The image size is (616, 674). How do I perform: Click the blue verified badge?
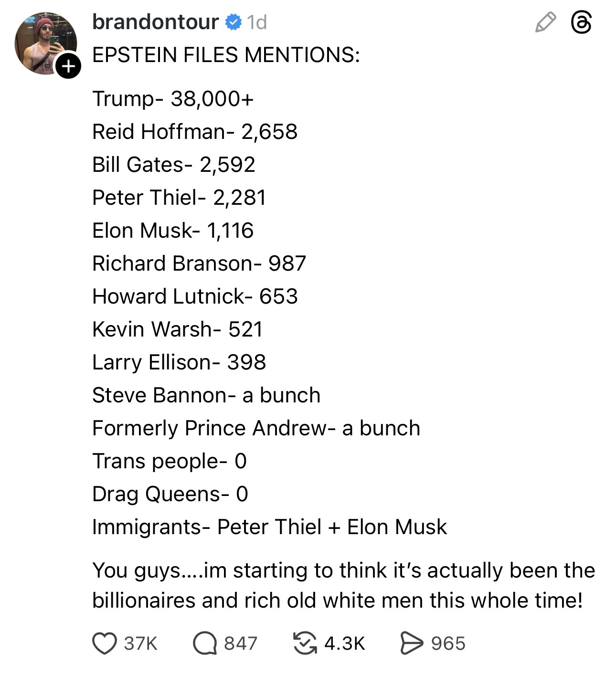pos(233,22)
